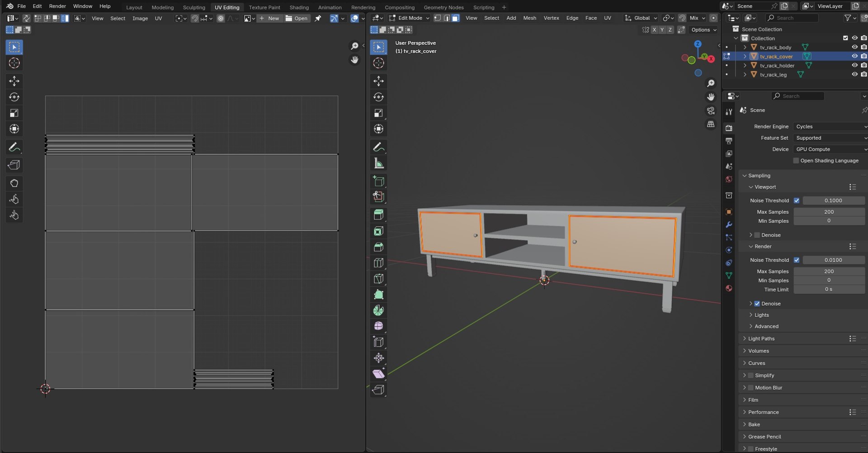Switch to orthographic view grid icon
This screenshot has height=453, width=868.
tap(711, 124)
